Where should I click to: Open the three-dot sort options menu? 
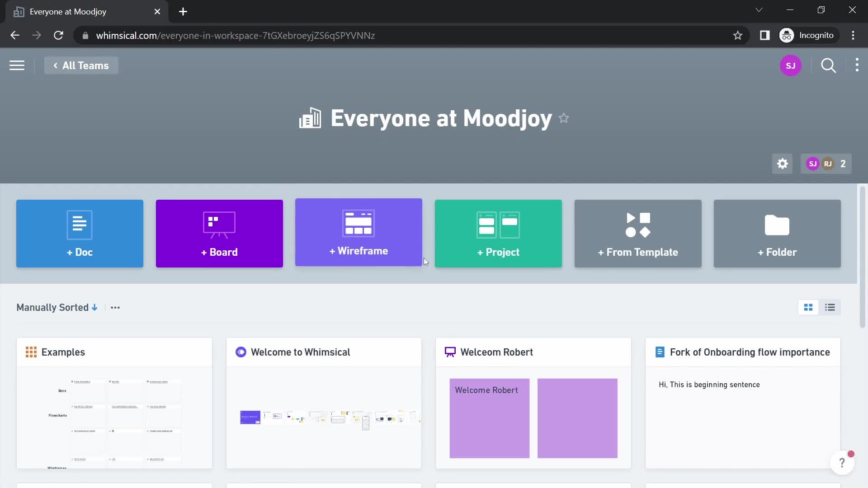pos(114,307)
